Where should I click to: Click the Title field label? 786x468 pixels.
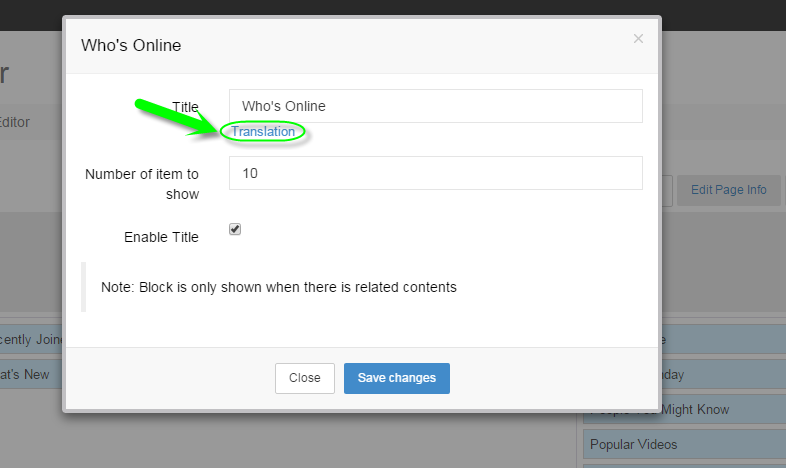(185, 107)
